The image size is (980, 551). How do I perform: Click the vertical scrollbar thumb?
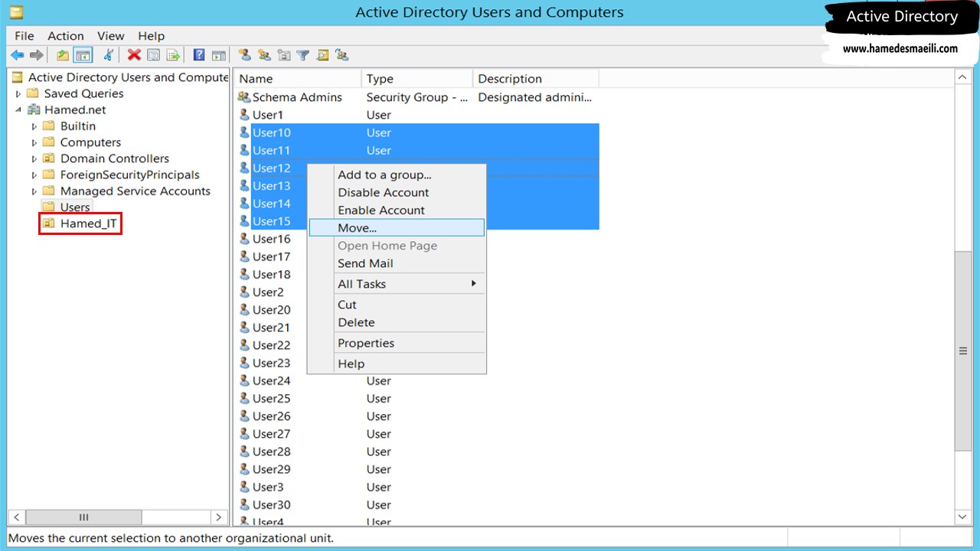point(963,350)
